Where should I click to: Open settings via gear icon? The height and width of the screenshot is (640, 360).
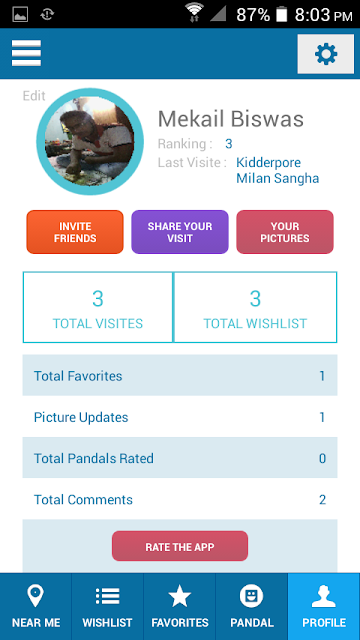[326, 54]
